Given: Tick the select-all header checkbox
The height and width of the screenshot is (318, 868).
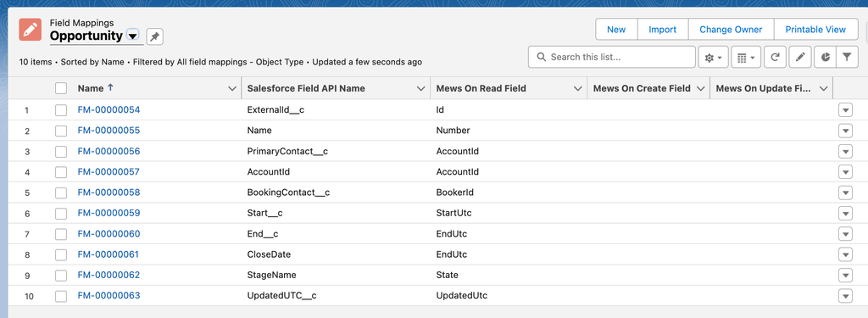Looking at the screenshot, I should pyautogui.click(x=61, y=89).
